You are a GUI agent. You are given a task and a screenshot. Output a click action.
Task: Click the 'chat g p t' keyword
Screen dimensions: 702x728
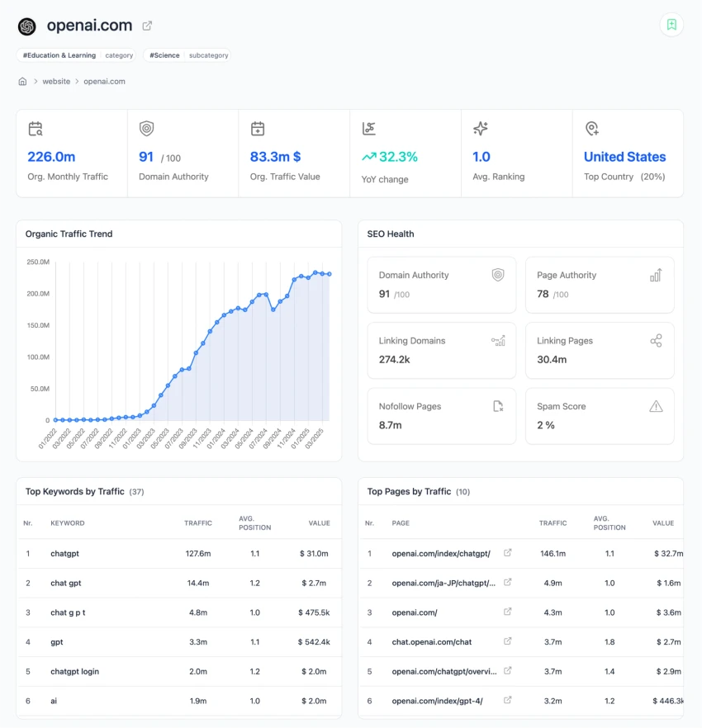[x=68, y=612]
